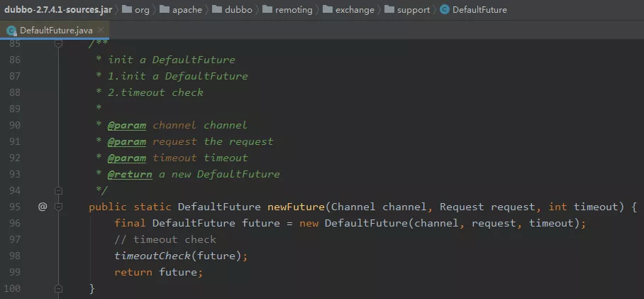Click line number 98 in the gutter
The image size is (644, 299).
coord(15,256)
